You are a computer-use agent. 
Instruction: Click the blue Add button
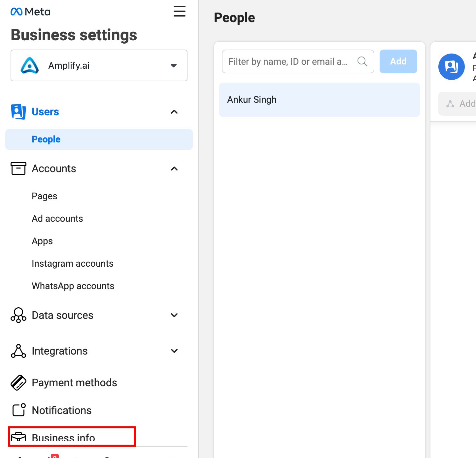(x=398, y=61)
